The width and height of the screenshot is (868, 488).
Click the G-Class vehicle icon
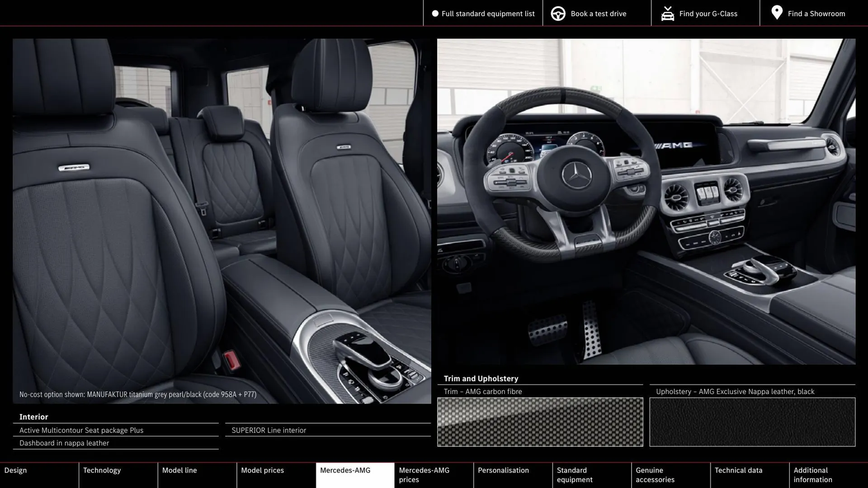point(667,13)
